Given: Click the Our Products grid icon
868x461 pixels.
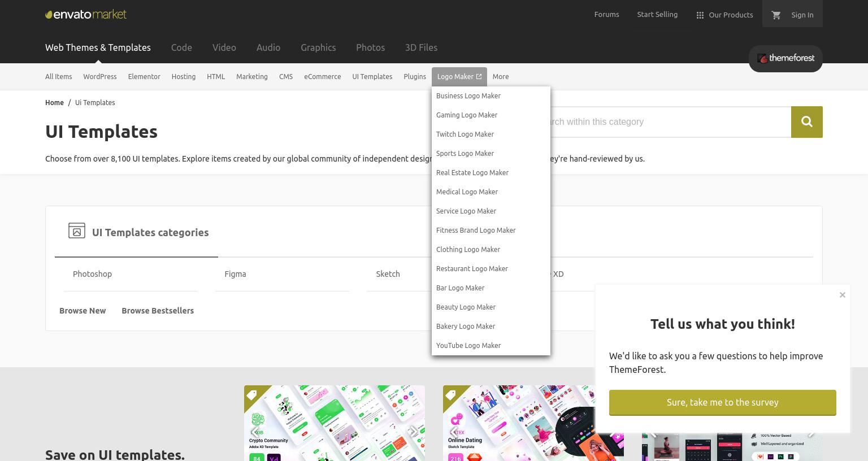Looking at the screenshot, I should point(700,15).
